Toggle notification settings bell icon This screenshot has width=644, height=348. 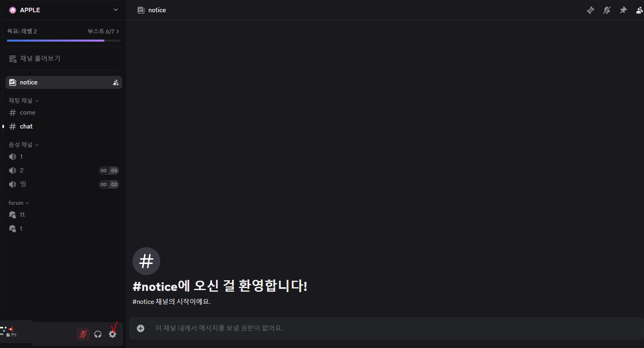click(x=607, y=10)
